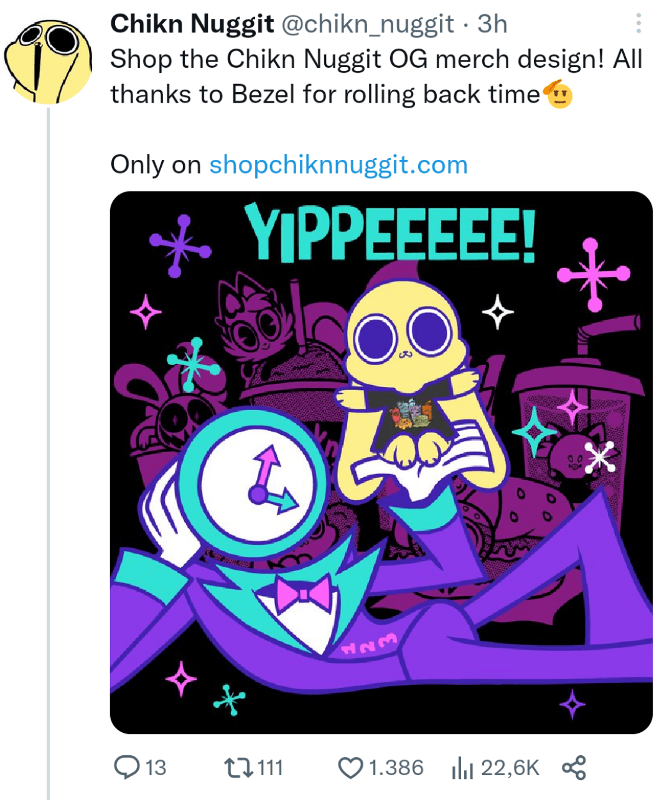This screenshot has height=800, width=672.
Task: Open view analytics bar chart icon
Action: (462, 769)
